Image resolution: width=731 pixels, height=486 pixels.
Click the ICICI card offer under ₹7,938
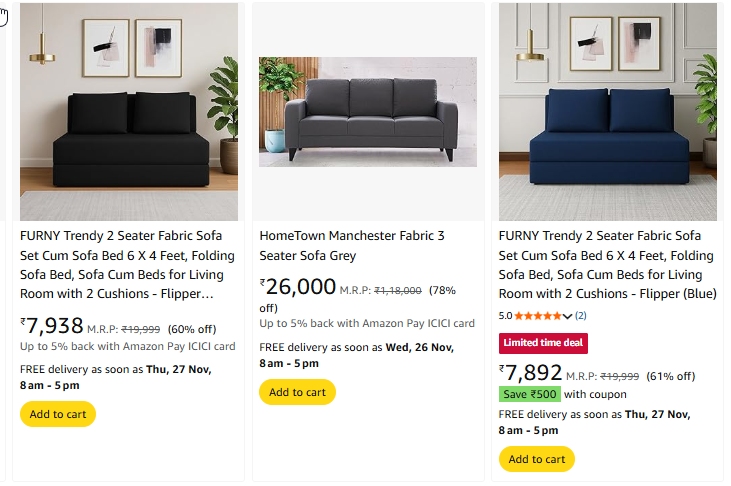pyautogui.click(x=128, y=347)
